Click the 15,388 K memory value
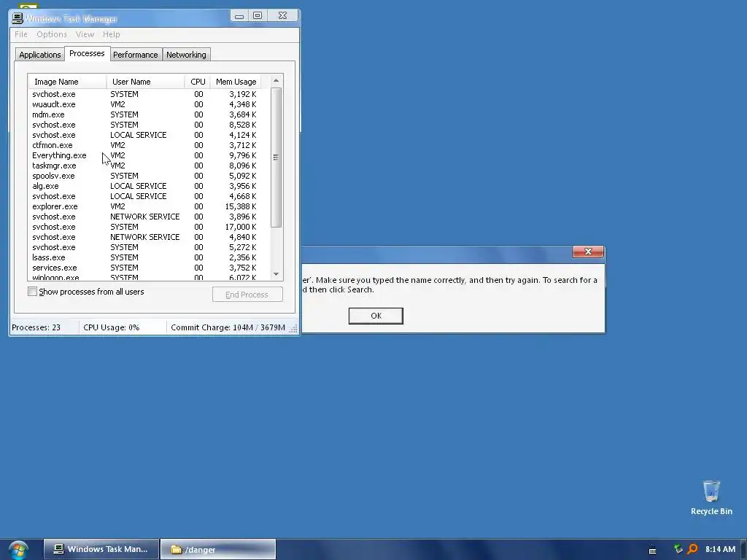Image resolution: width=747 pixels, height=560 pixels. click(241, 206)
